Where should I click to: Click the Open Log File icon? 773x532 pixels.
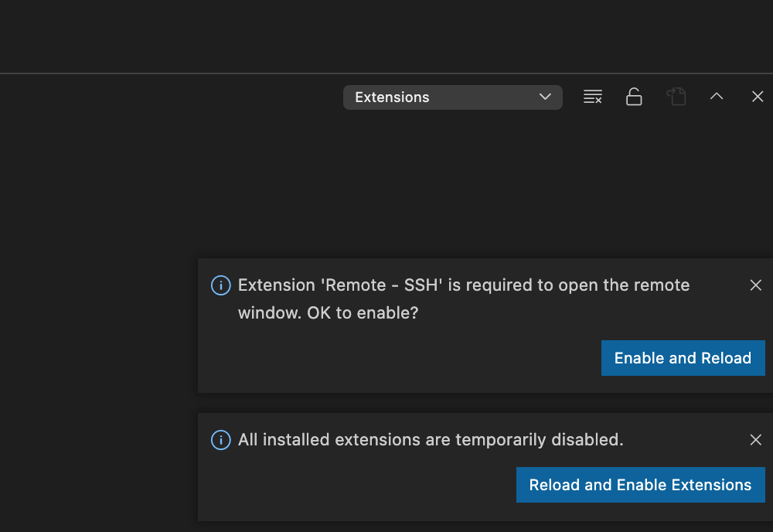pyautogui.click(x=676, y=96)
